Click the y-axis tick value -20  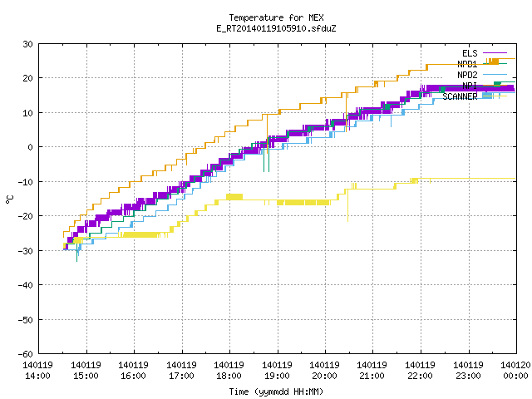pyautogui.click(x=26, y=216)
